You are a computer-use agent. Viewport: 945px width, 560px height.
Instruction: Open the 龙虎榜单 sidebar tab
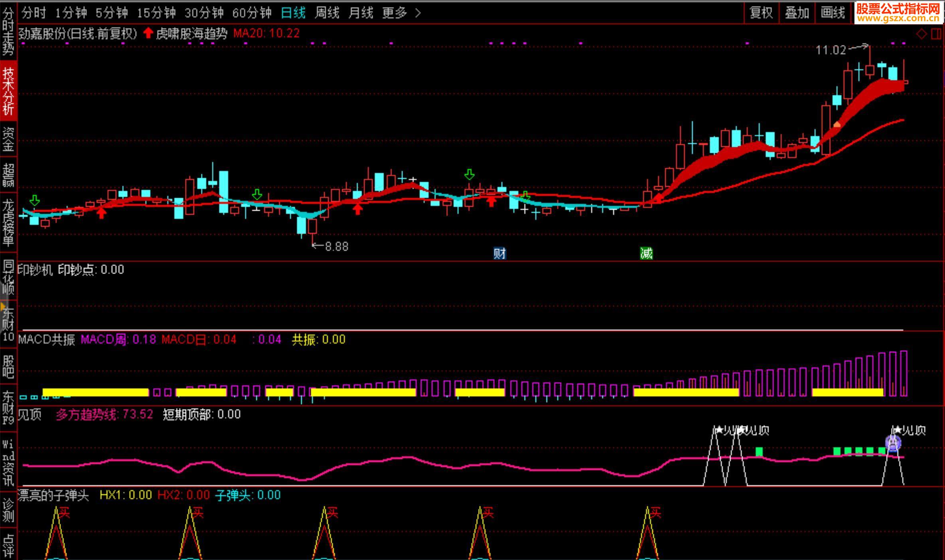(x=8, y=223)
